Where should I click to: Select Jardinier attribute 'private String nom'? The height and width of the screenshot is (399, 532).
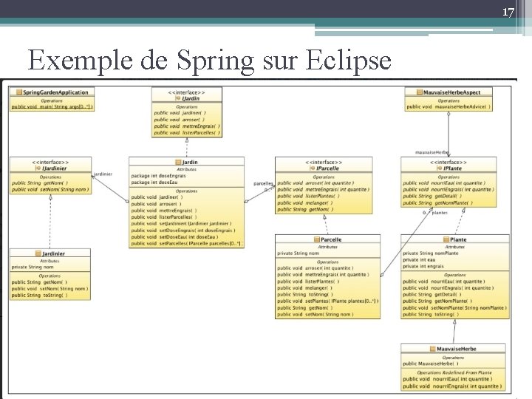coord(33,267)
